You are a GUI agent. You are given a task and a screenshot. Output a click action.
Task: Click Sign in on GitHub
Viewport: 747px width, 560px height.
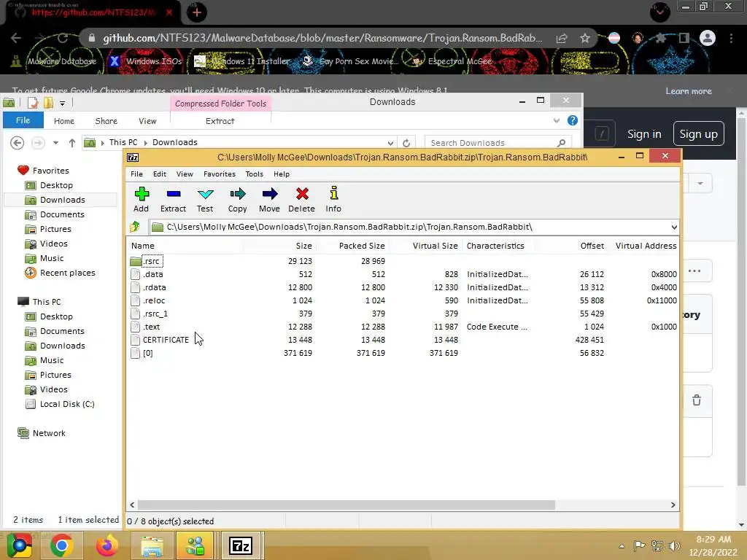[x=644, y=134]
